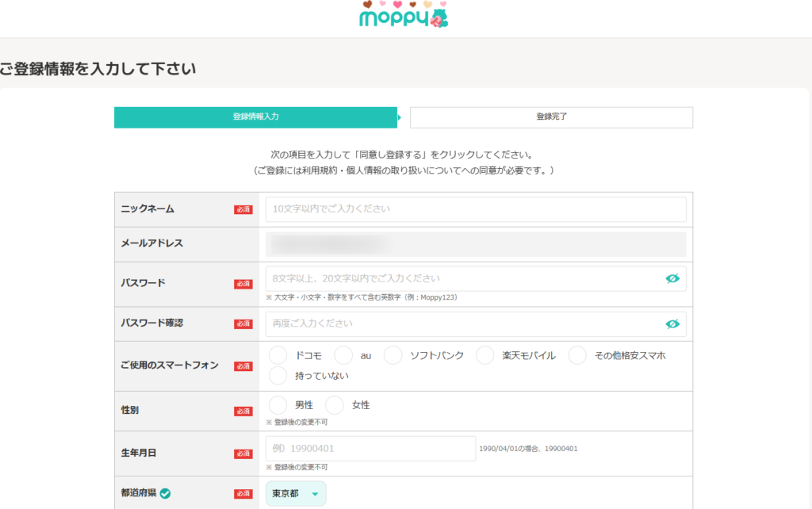Open the 東京都 prefecture dropdown
Viewport: 812px width, 509px height.
[295, 494]
